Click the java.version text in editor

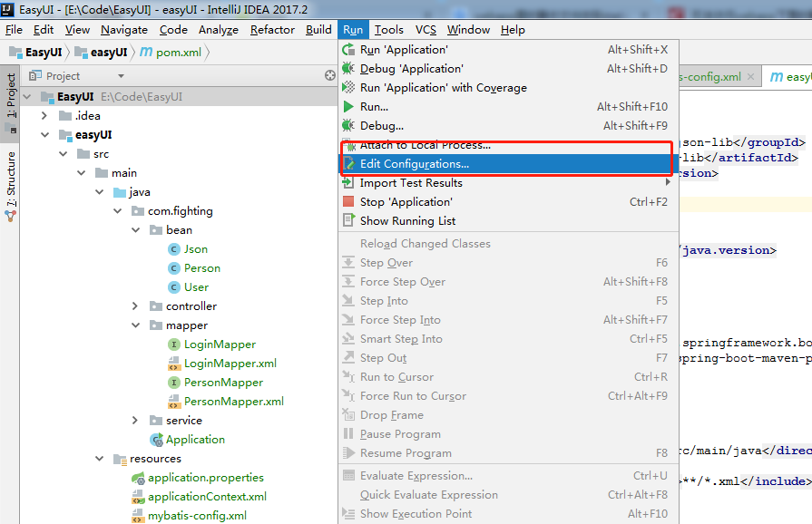coord(727,250)
